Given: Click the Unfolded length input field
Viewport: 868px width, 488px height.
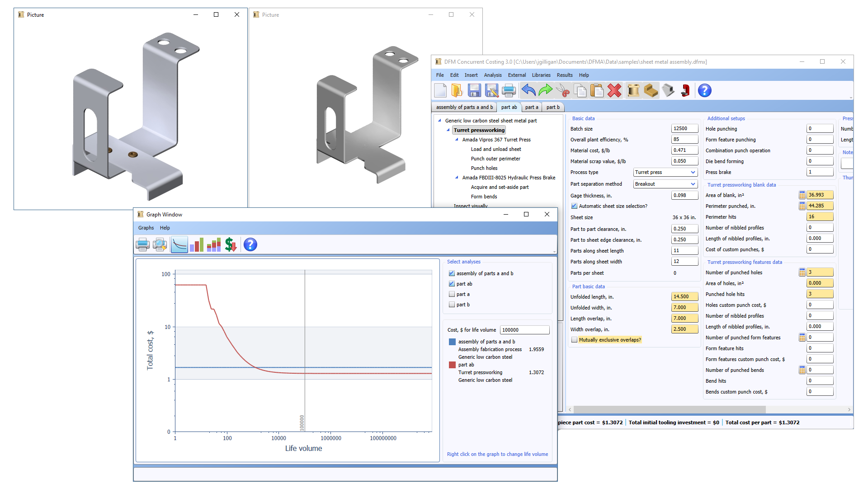Looking at the screenshot, I should click(684, 297).
